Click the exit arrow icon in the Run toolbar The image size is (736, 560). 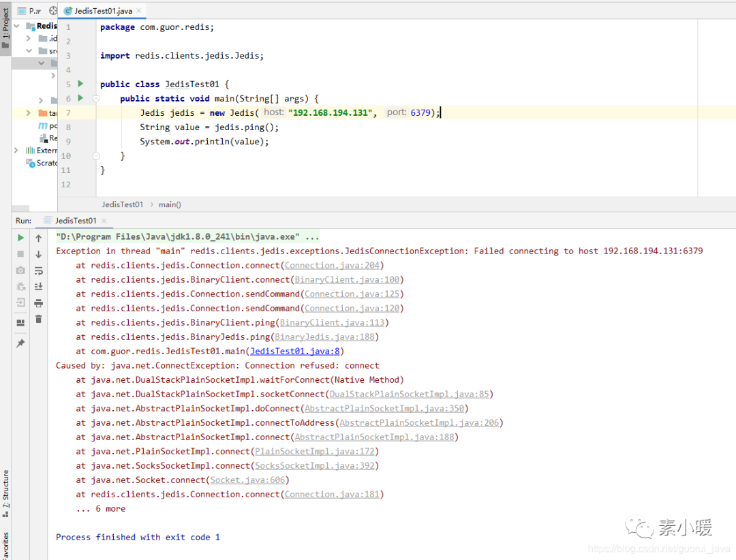20,302
